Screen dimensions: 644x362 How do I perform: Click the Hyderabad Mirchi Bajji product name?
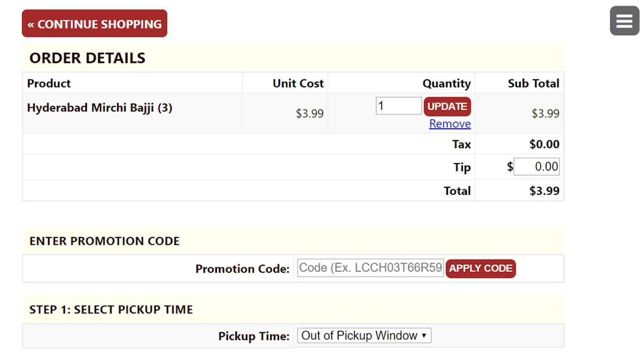(100, 108)
